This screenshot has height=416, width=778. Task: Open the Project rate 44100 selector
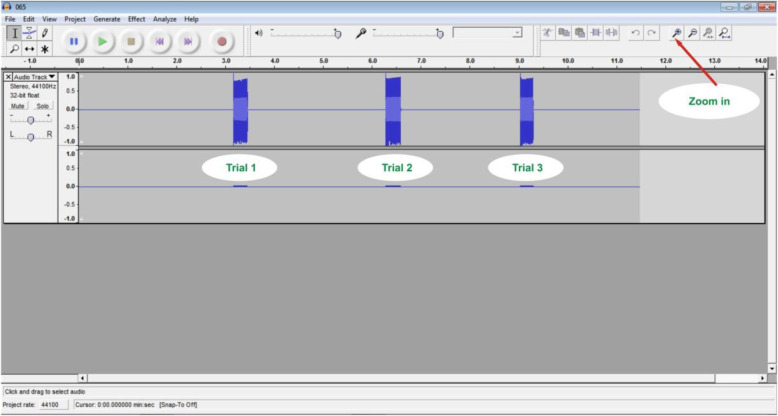[54, 404]
